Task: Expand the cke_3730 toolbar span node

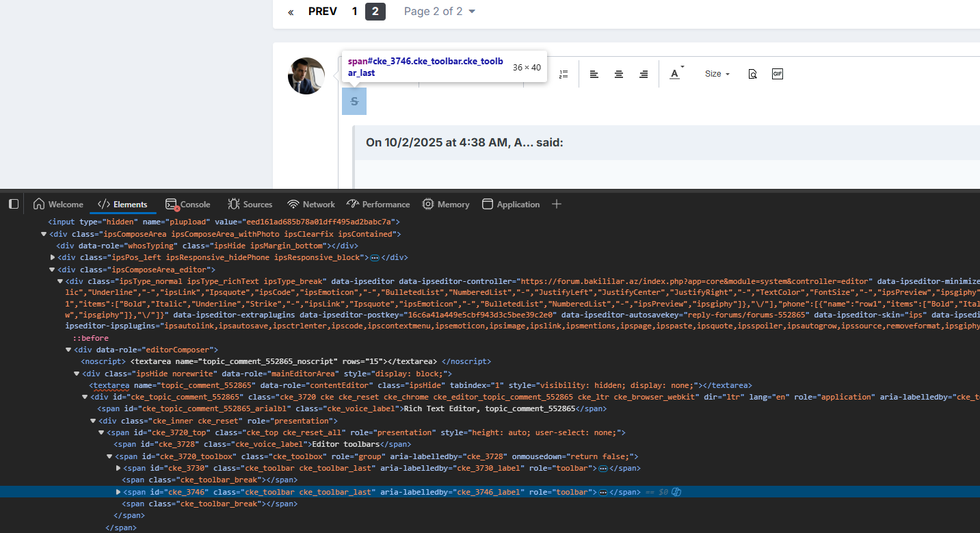Action: pyautogui.click(x=118, y=468)
